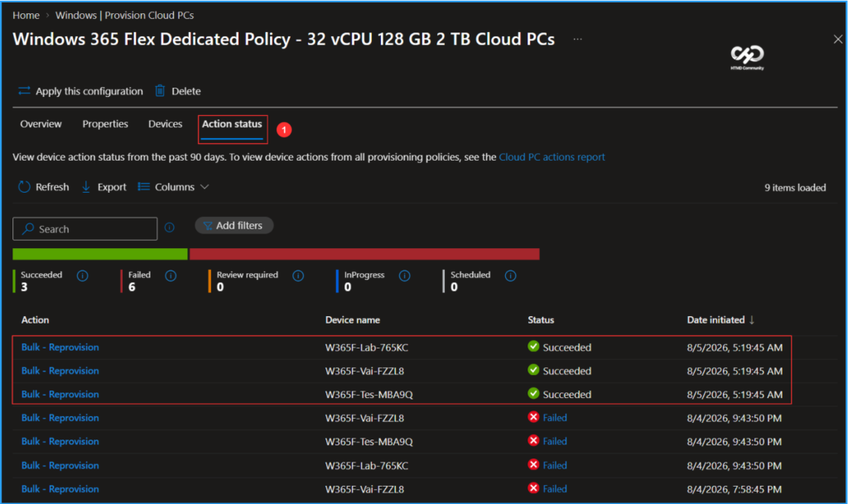Sort by the Status column header
The height and width of the screenshot is (504, 848).
click(541, 319)
